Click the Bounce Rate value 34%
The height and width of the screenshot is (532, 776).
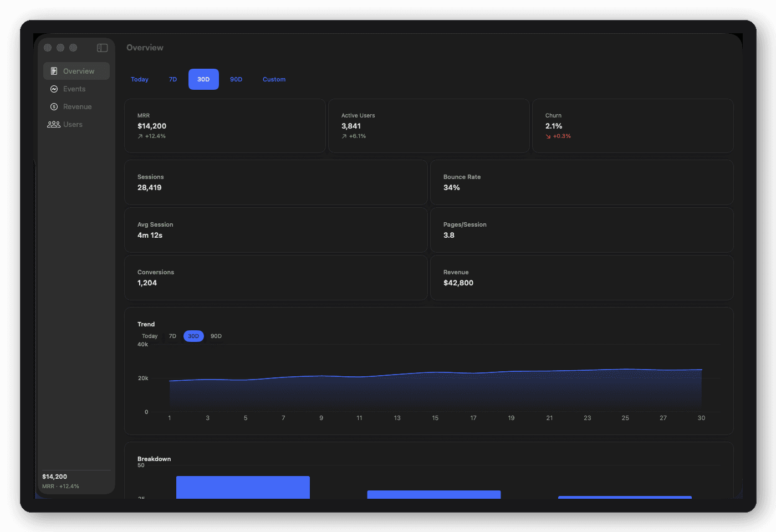click(452, 187)
